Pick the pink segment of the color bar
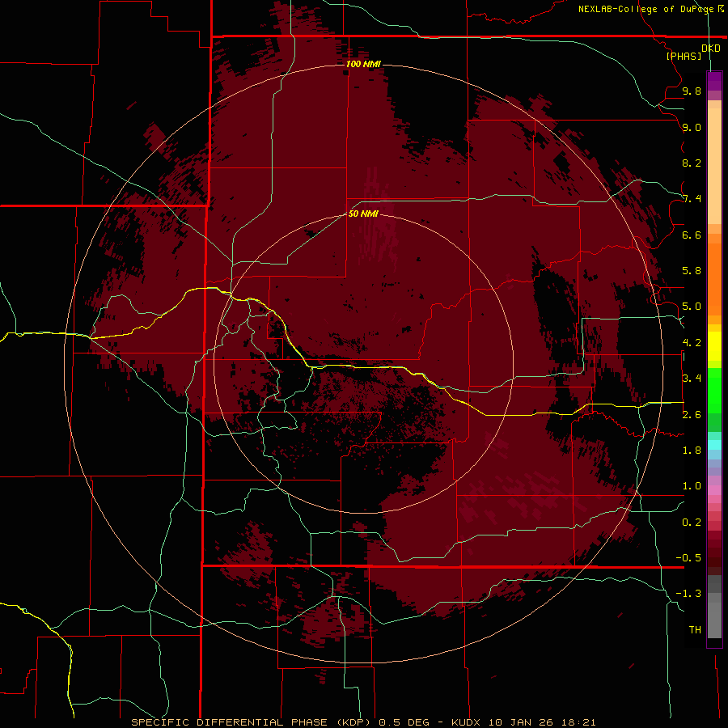 [x=714, y=490]
